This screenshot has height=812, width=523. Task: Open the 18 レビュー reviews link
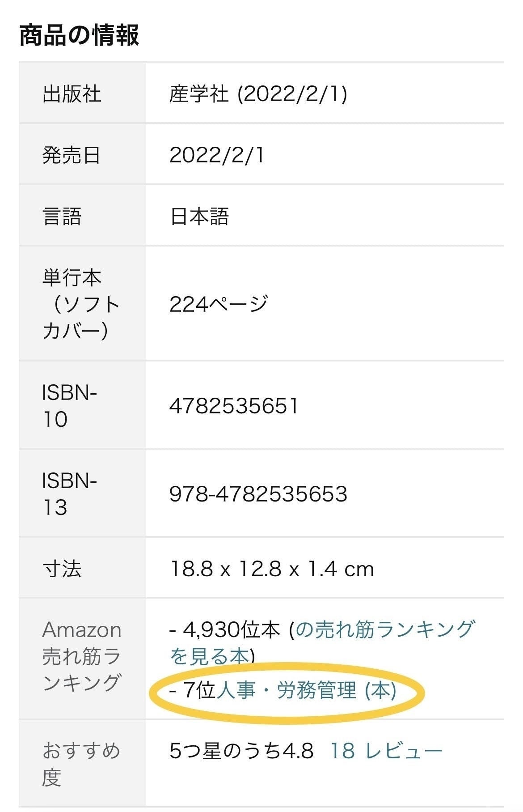click(386, 751)
